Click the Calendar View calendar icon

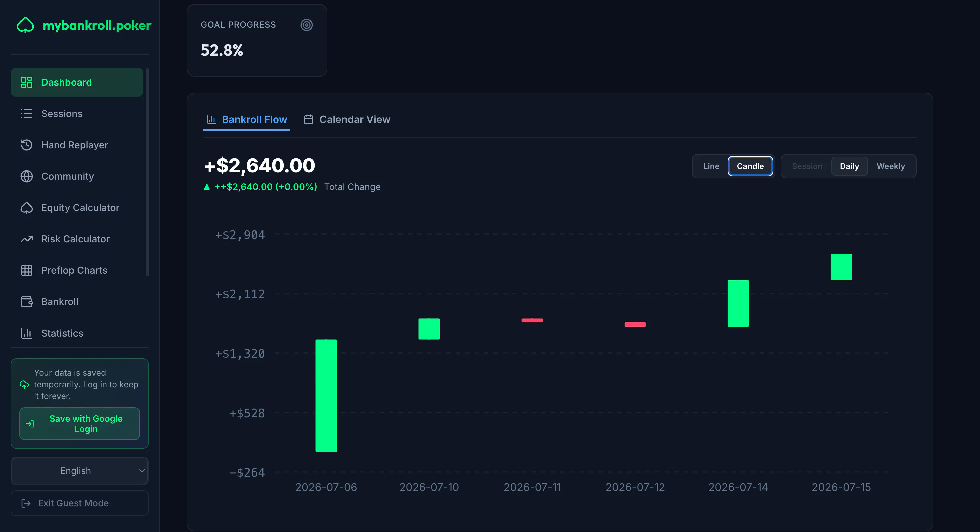(x=309, y=119)
